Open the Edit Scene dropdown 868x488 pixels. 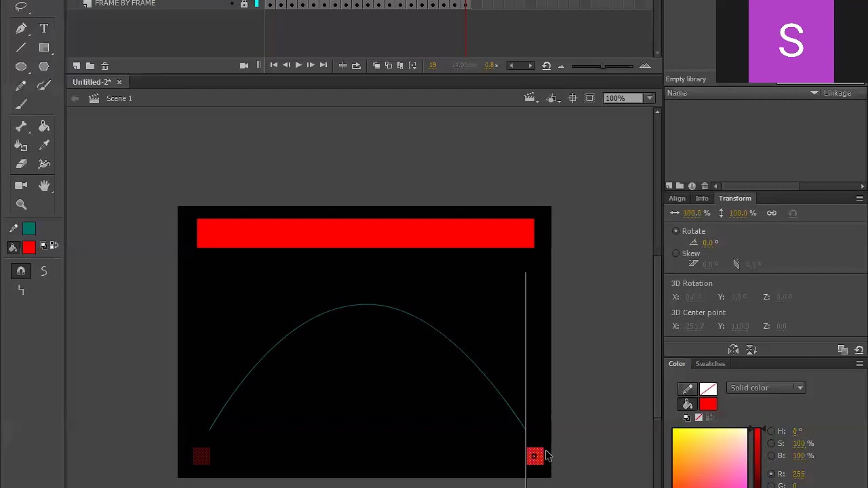tap(532, 98)
